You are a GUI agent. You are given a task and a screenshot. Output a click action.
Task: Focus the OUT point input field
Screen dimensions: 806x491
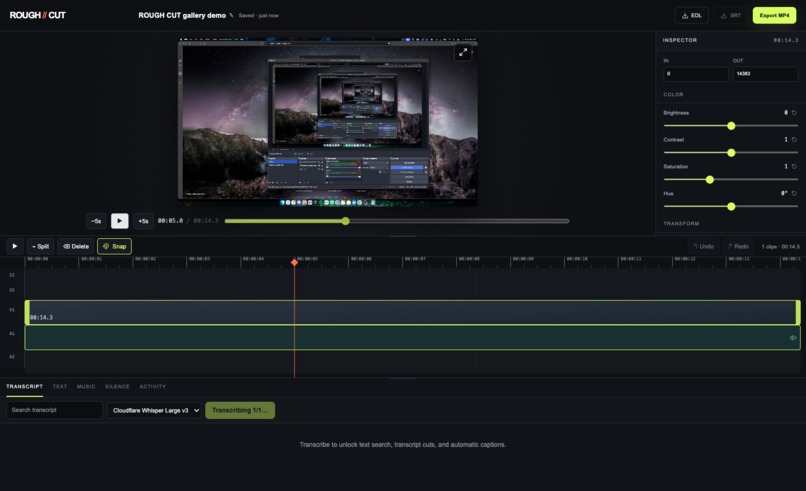click(x=765, y=74)
